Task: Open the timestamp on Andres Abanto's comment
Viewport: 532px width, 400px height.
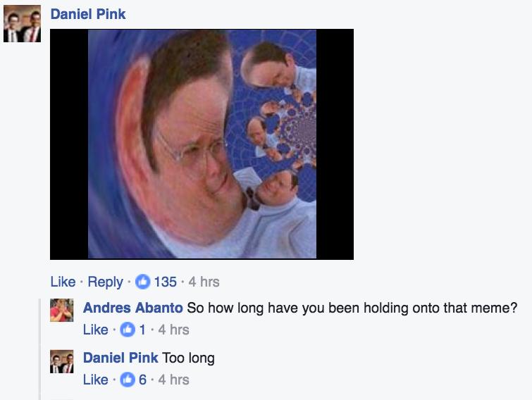Action: click(x=173, y=330)
